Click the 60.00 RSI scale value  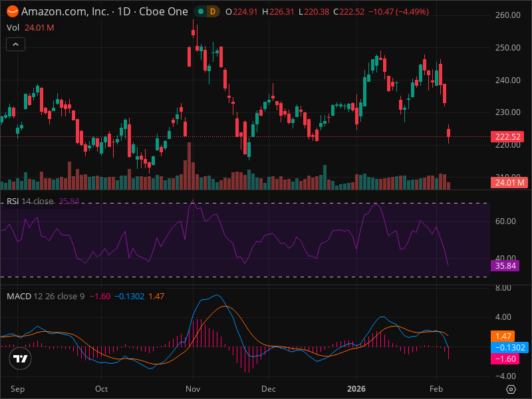pos(505,221)
